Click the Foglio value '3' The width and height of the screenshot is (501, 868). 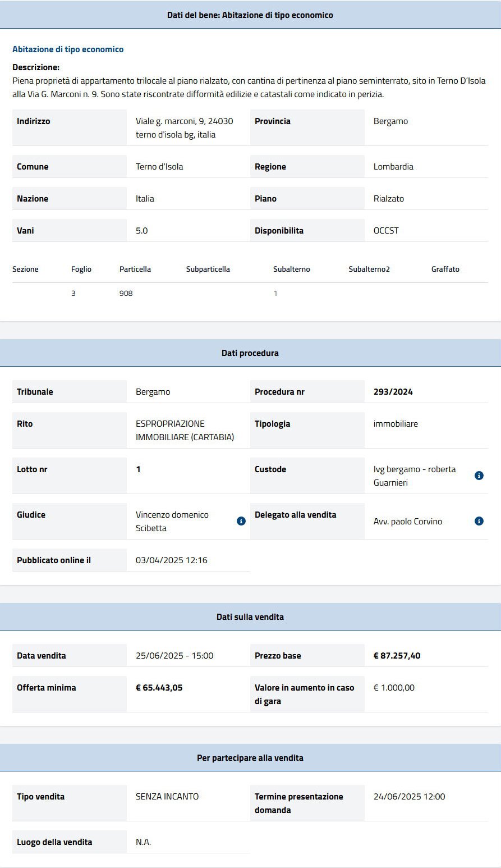(73, 293)
